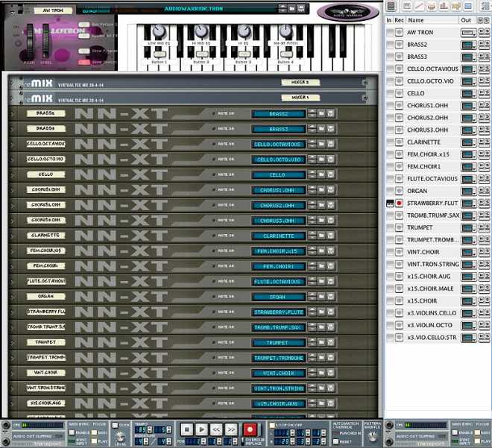Select the TROMB.TRUMP.SAX track name
492x448 pixels.
click(x=433, y=215)
